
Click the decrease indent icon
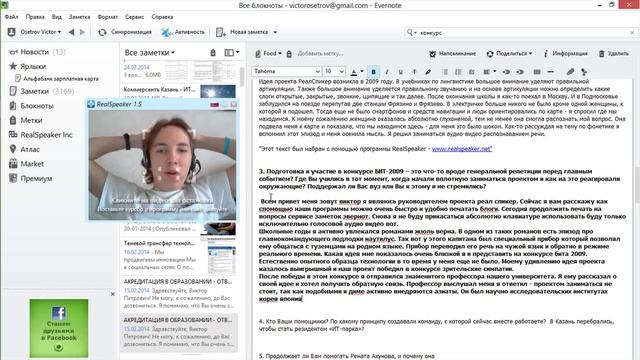click(x=520, y=72)
